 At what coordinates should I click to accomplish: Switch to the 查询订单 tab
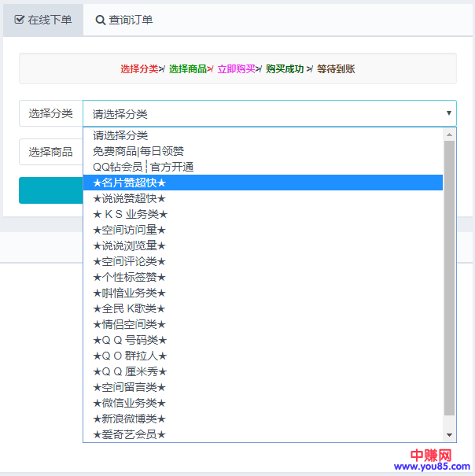124,20
